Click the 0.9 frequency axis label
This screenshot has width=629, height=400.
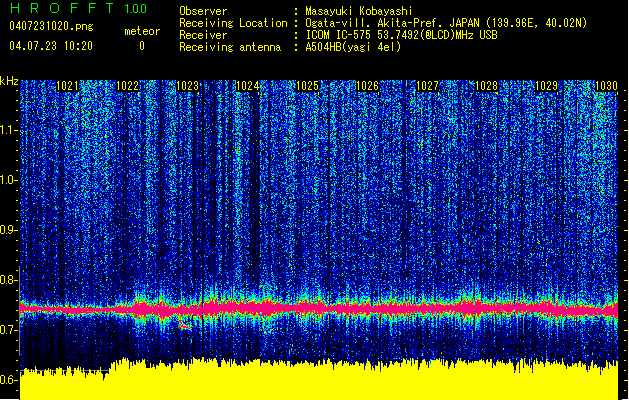point(9,230)
